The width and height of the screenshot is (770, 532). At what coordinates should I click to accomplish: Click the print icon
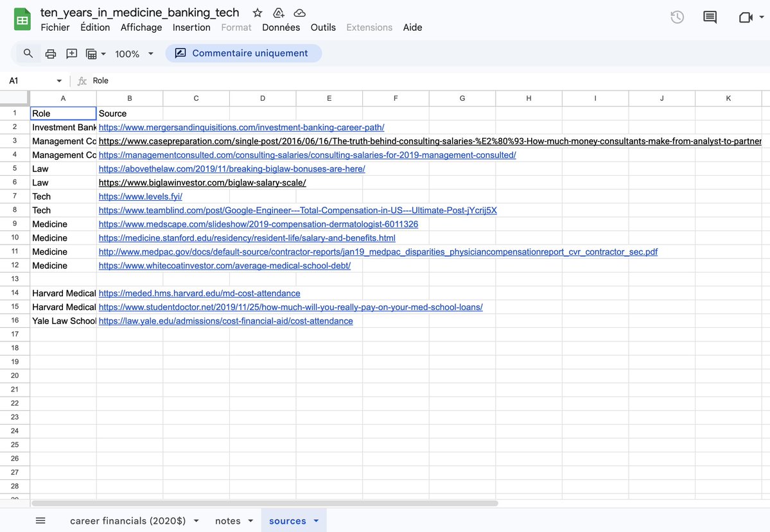point(51,53)
